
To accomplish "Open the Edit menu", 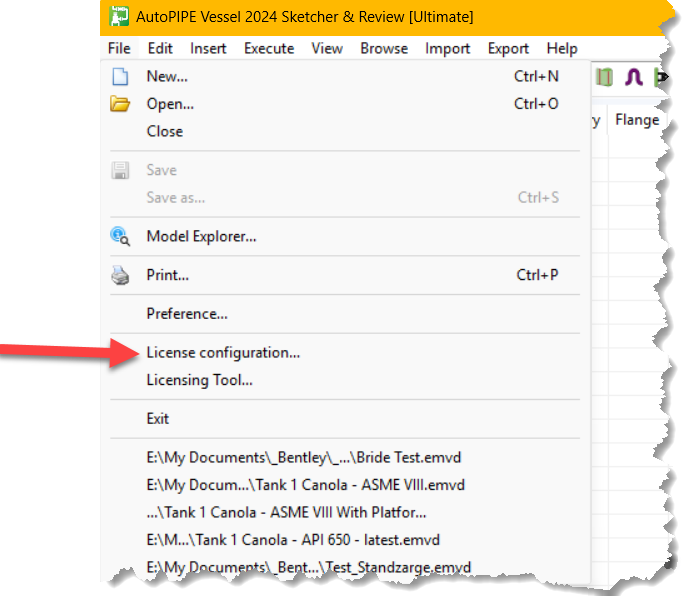I will tap(160, 48).
